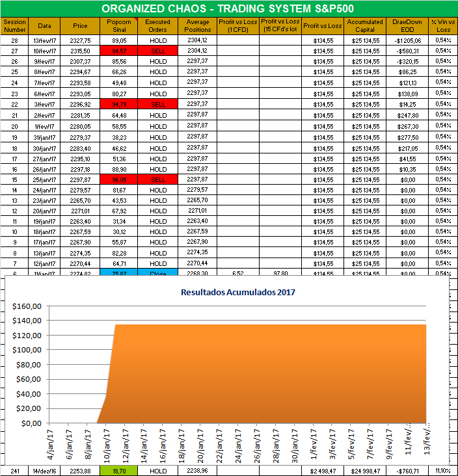Viewport: 458px width, 476px height.
Task: Select Profit vs Loss (15 CFd's lot) header
Action: 280,26
